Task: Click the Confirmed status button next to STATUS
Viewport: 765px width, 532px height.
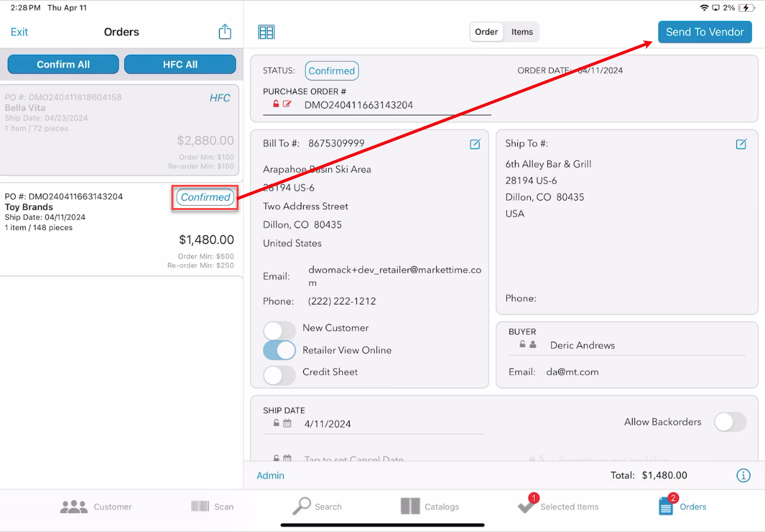Action: 332,71
